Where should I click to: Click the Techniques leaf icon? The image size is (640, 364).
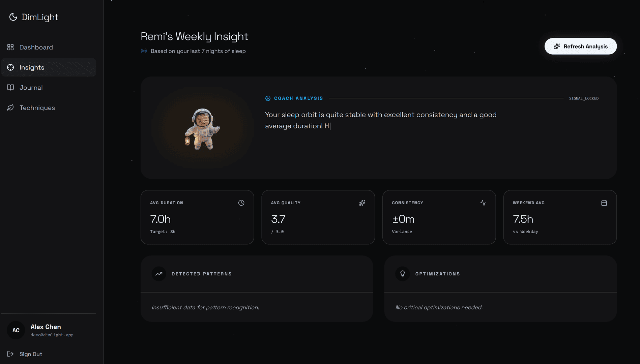[x=10, y=108]
